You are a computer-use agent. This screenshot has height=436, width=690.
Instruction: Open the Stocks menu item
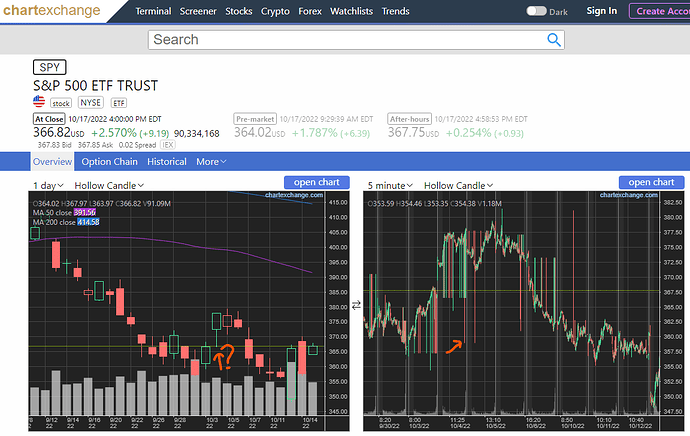point(239,11)
